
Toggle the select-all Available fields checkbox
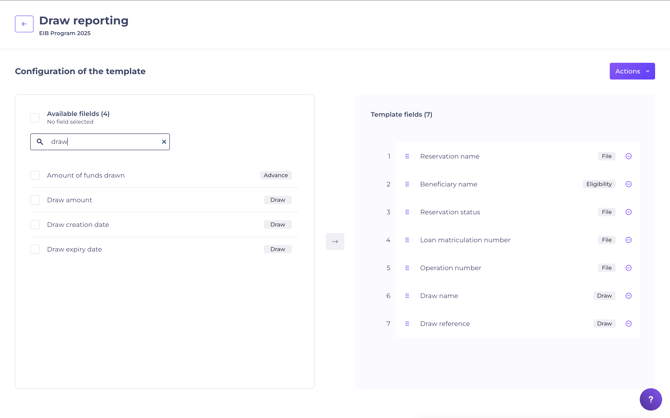click(35, 117)
